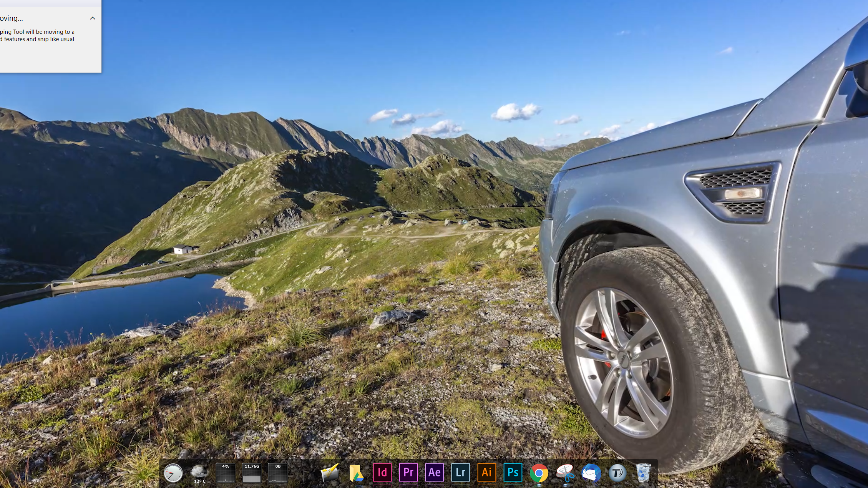This screenshot has height=488, width=868.
Task: Launch Adobe Photoshop from the dock
Action: click(x=513, y=472)
